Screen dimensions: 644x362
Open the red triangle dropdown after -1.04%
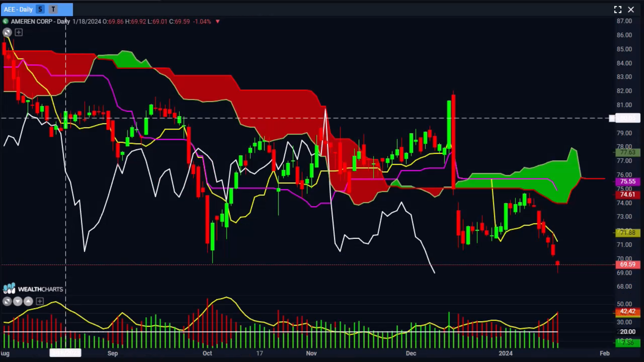pos(218,21)
